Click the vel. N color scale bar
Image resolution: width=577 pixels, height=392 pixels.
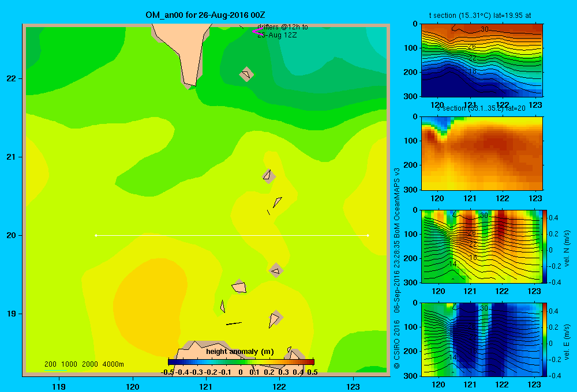545,246
